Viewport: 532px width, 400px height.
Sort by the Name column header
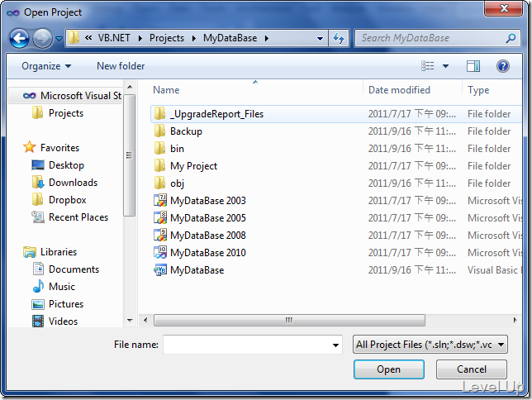pos(166,90)
